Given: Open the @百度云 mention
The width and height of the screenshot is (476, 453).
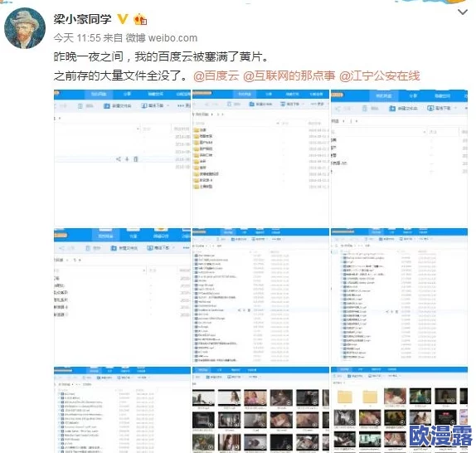Looking at the screenshot, I should [x=216, y=75].
